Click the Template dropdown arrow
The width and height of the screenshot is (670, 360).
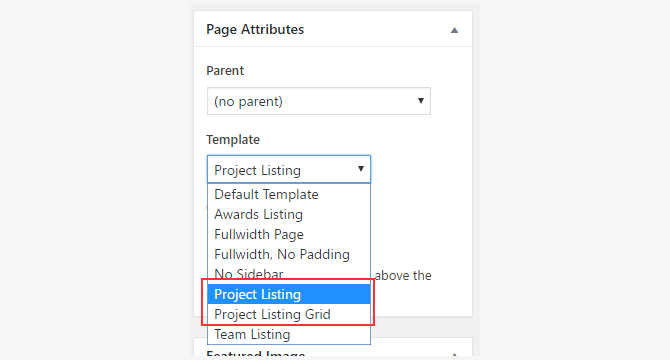[x=361, y=169]
